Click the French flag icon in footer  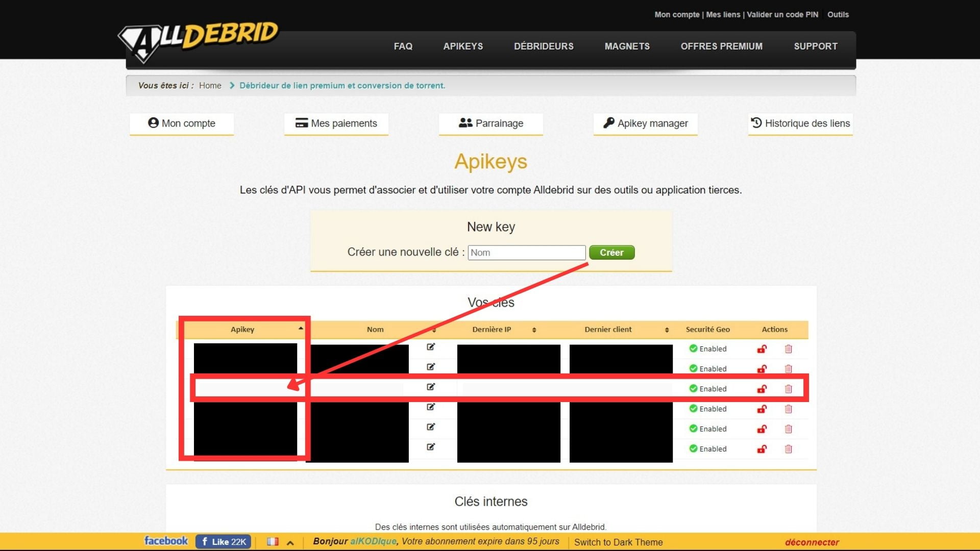point(273,541)
